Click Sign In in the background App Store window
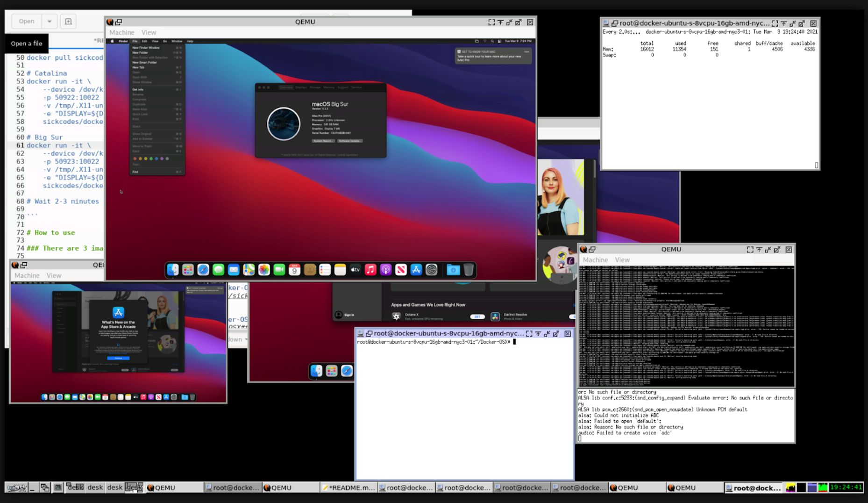Screen dimensions: 868x503 (345, 315)
